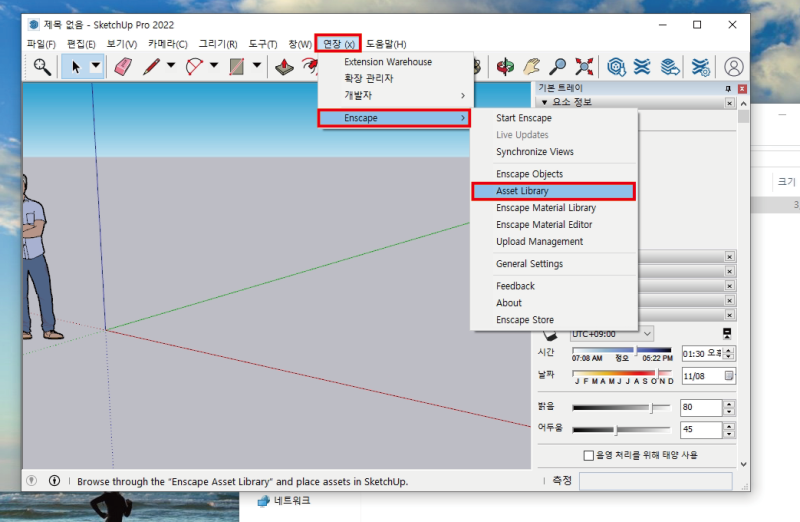The width and height of the screenshot is (800, 522).
Task: Open Enscape Store
Action: pos(554,319)
